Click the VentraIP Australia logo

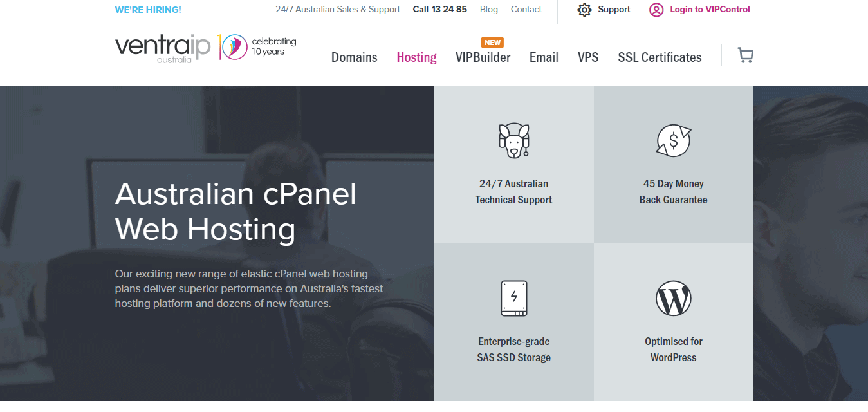click(x=163, y=49)
